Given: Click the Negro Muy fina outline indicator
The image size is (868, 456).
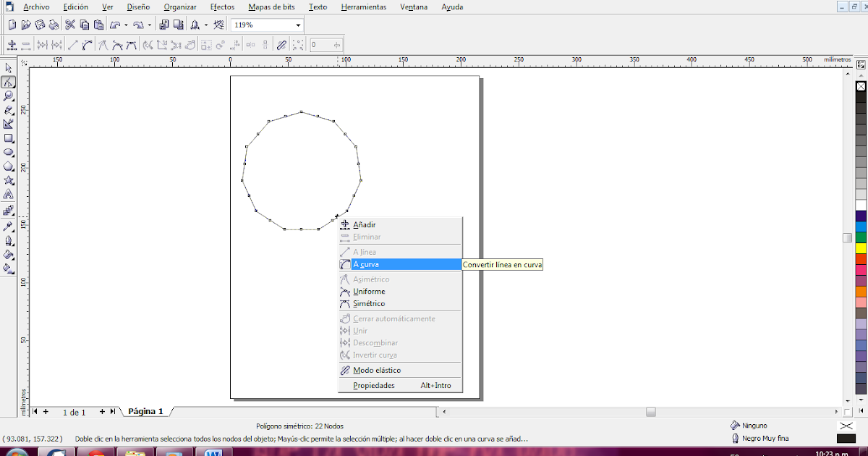Looking at the screenshot, I should tap(759, 438).
